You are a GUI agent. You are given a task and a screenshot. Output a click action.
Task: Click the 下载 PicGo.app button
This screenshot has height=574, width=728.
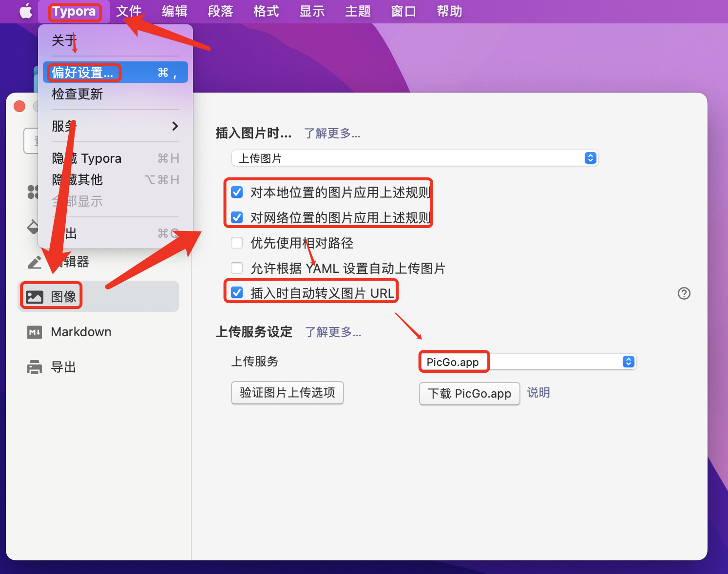[469, 394]
